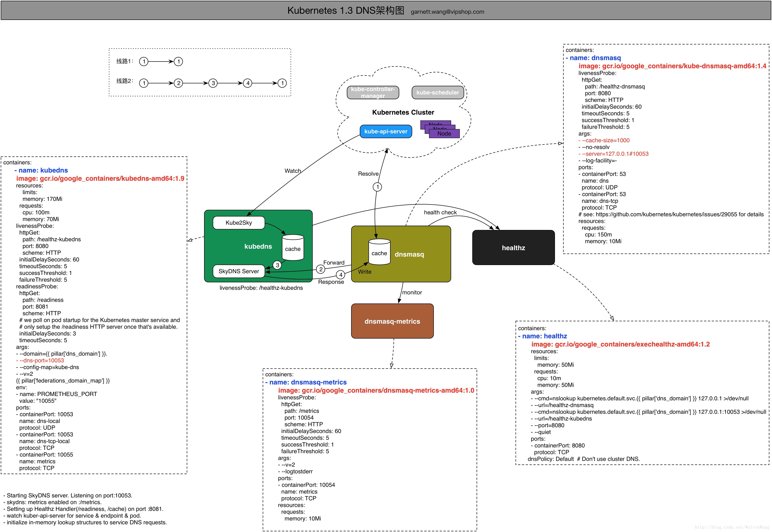772x532 pixels.
Task: Click the '--url=/healthz-kubedns' argument
Action: tap(561, 419)
